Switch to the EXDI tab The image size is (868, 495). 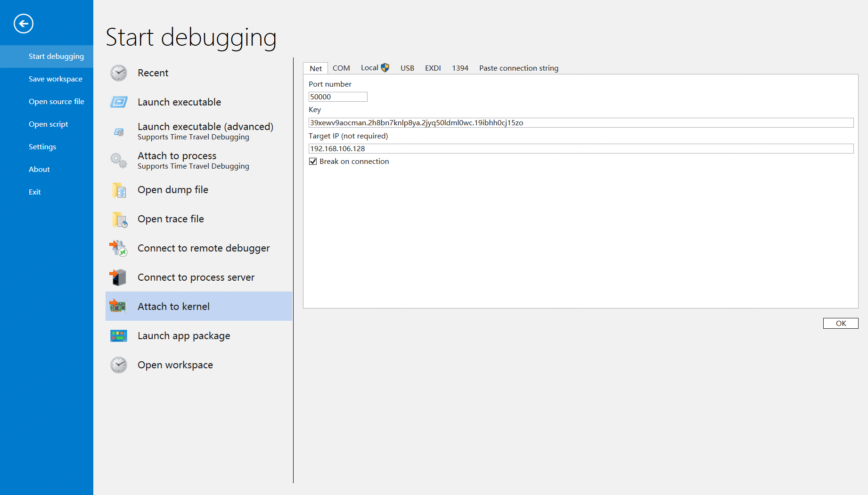tap(433, 68)
